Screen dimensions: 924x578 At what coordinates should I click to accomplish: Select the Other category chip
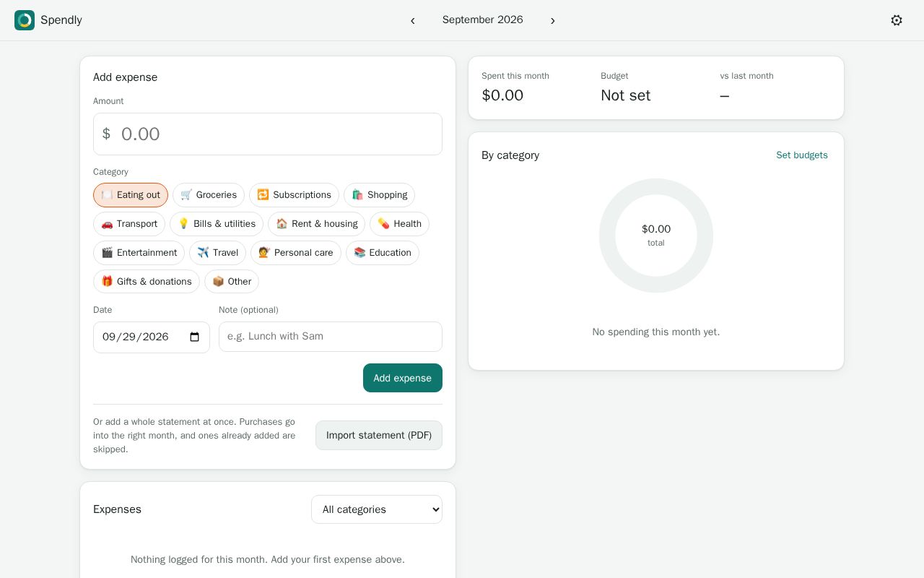[x=232, y=282]
